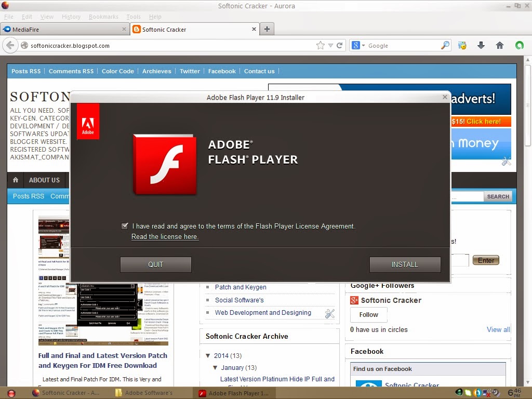Click the green circular toolbar icon
The image size is (532, 399).
[x=519, y=45]
